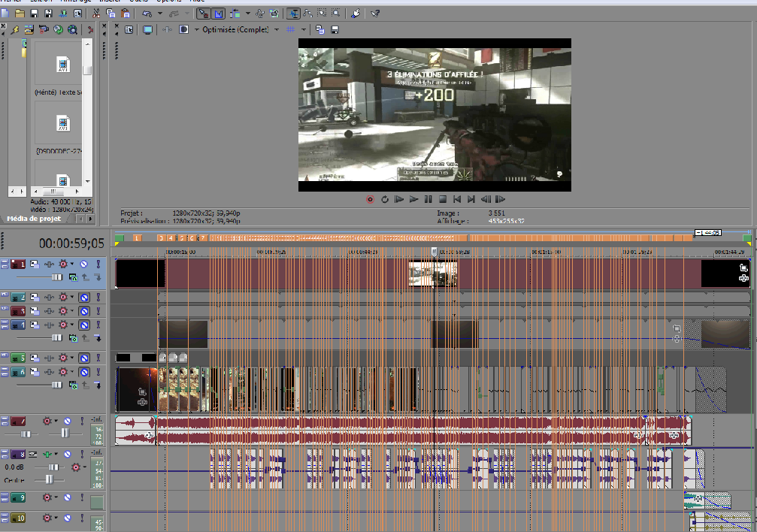Viewport: 757px width, 532px height.
Task: Mute video track 1
Action: pos(84,264)
